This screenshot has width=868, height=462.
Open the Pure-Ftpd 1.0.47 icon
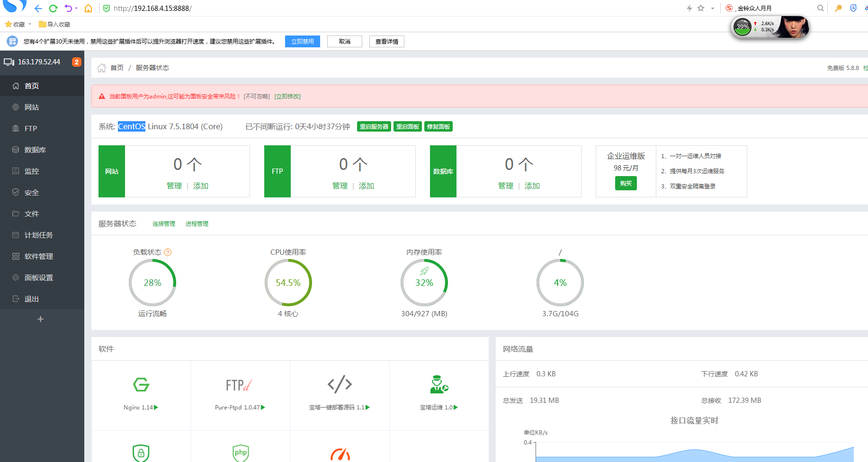[x=240, y=385]
